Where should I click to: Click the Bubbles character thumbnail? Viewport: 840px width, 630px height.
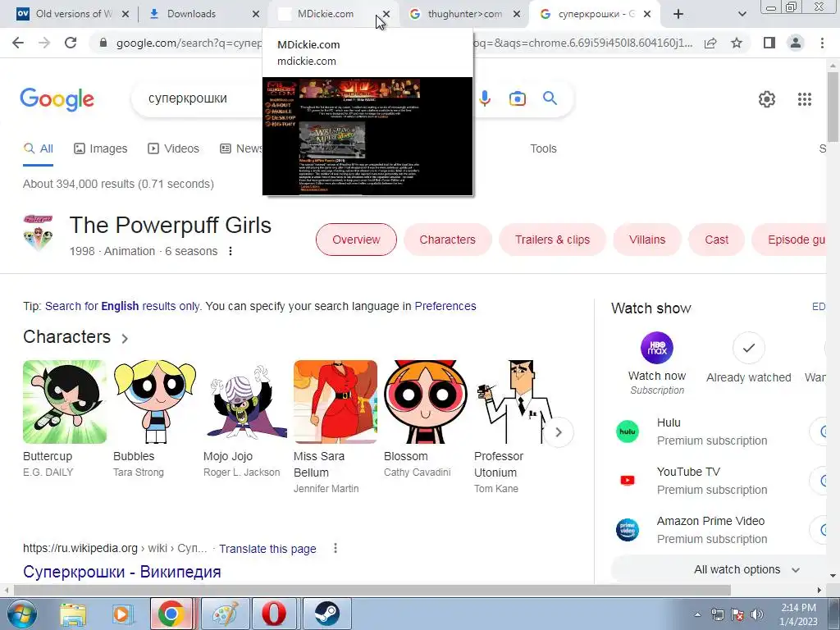pyautogui.click(x=155, y=402)
